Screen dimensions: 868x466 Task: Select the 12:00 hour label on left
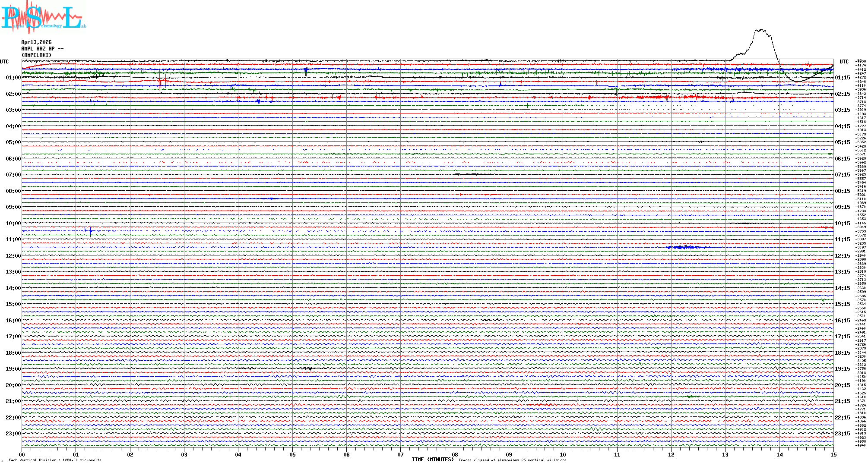(13, 256)
